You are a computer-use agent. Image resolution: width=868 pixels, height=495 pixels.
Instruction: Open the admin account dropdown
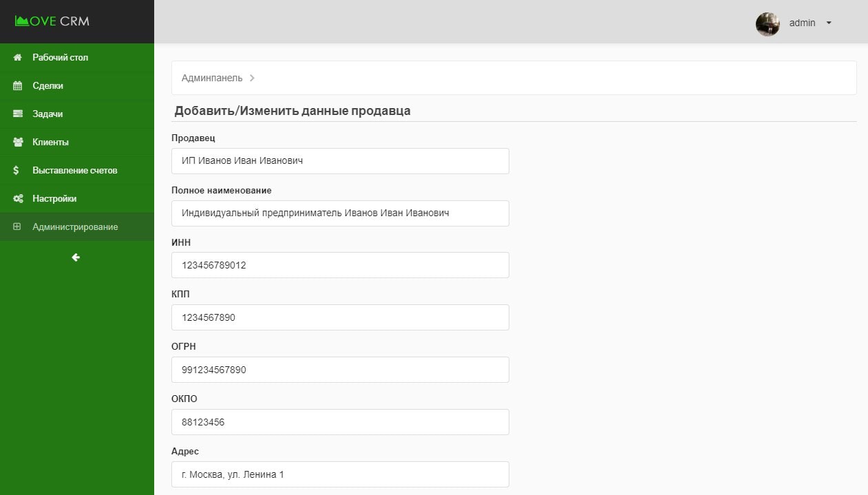coord(828,23)
